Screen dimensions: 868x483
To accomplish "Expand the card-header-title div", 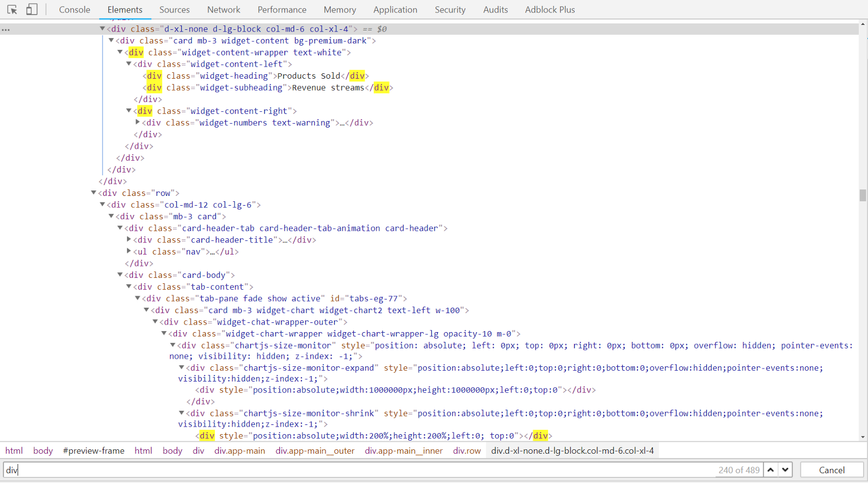I will (129, 239).
